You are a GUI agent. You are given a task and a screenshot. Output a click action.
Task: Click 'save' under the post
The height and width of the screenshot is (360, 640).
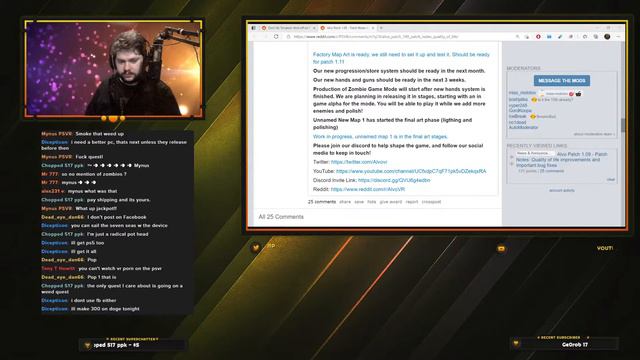pos(359,202)
